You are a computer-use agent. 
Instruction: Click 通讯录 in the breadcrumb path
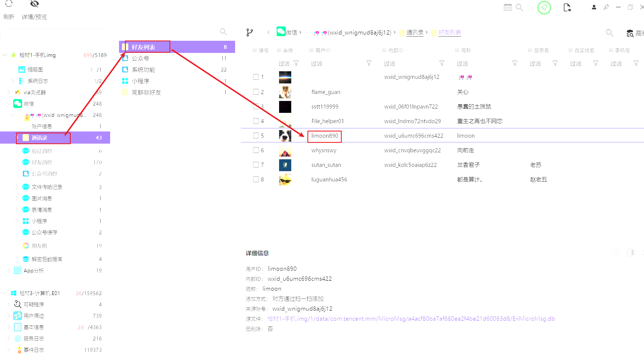(415, 33)
